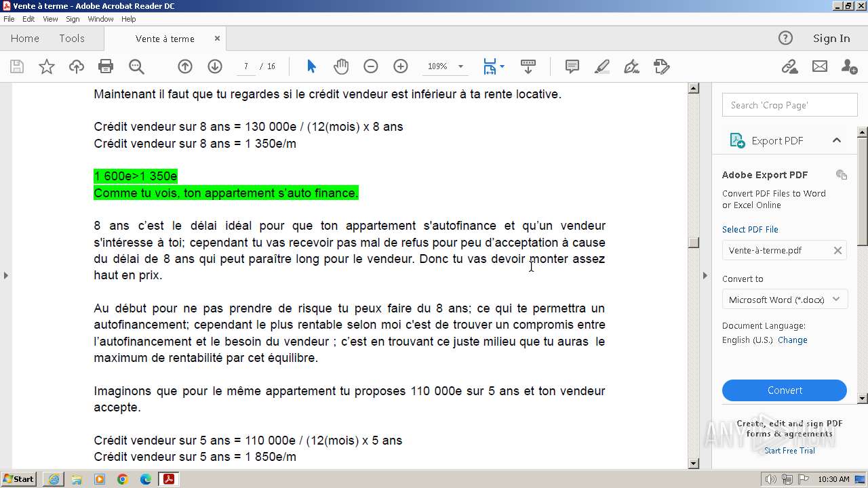Copy icon next to Adobe Export PDF

click(842, 175)
